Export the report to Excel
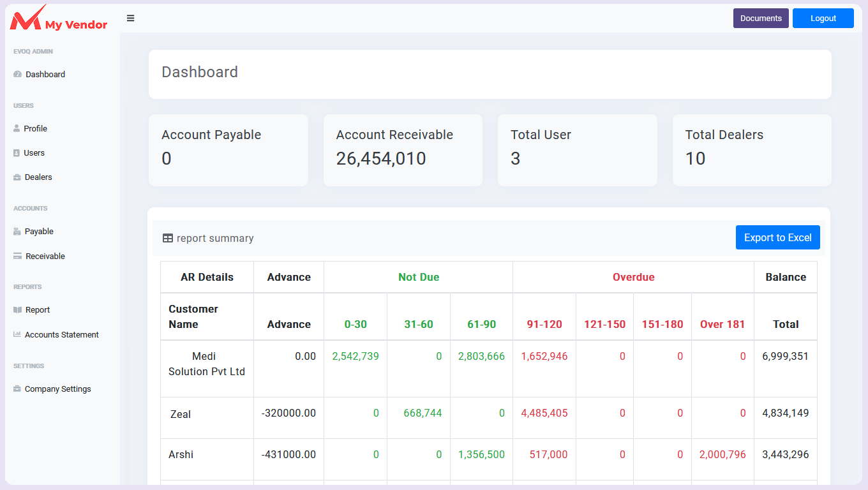The image size is (868, 490). pyautogui.click(x=777, y=238)
